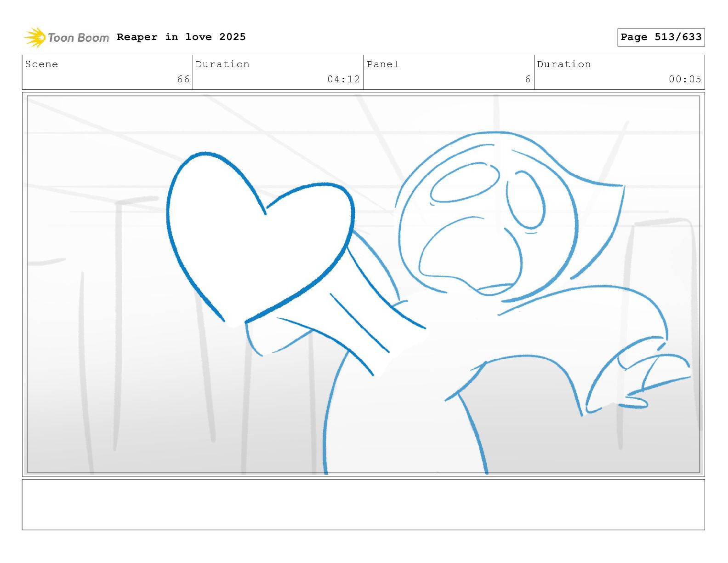The height and width of the screenshot is (563, 728).
Task: Click the Toon Boom logo
Action: [x=67, y=37]
